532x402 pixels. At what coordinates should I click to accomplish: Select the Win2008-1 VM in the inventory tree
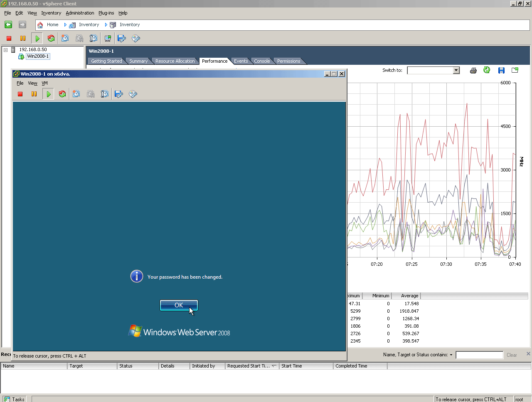tap(38, 56)
